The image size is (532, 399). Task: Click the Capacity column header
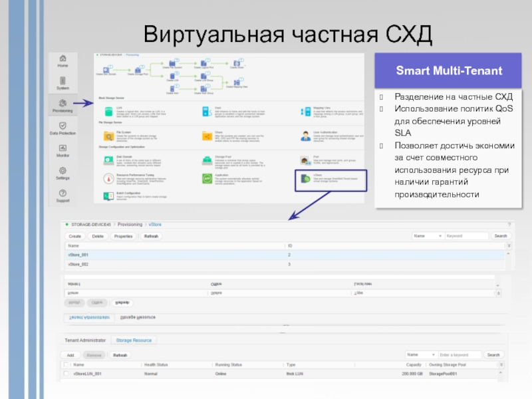click(x=414, y=364)
